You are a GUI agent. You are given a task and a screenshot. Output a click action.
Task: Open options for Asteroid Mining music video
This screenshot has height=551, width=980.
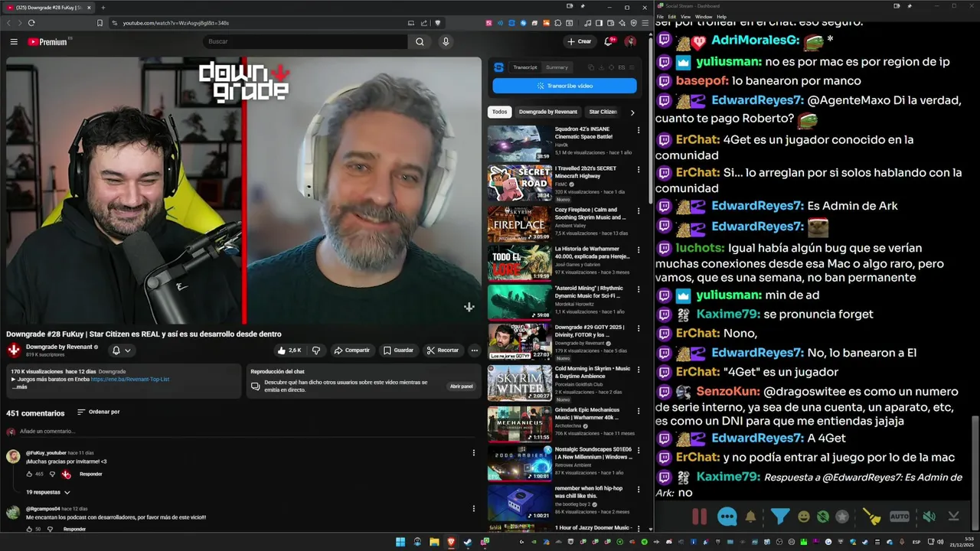638,289
